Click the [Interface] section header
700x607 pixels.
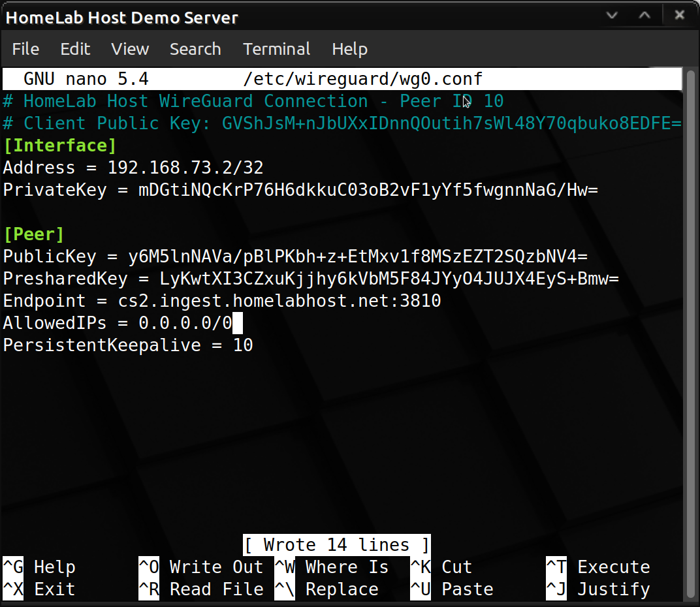(59, 145)
